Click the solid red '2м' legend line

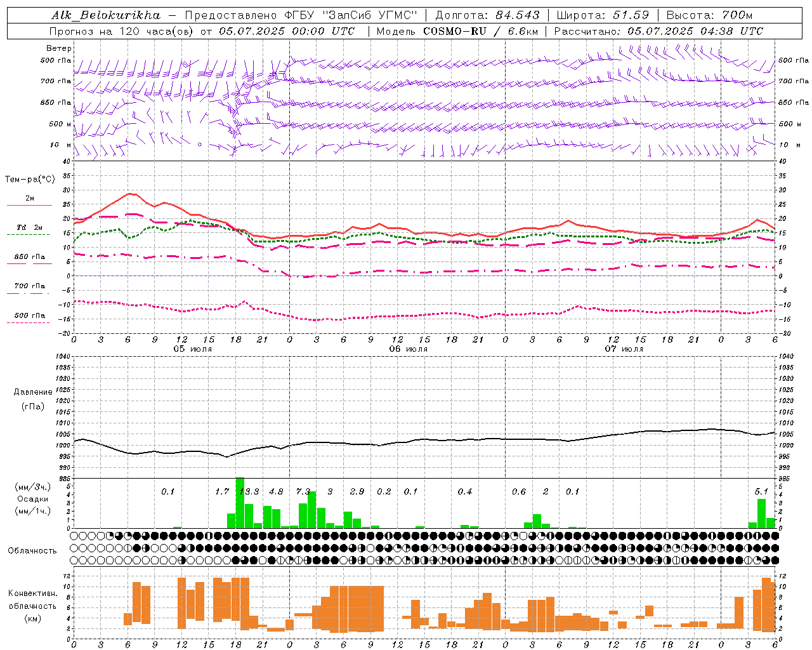point(29,205)
